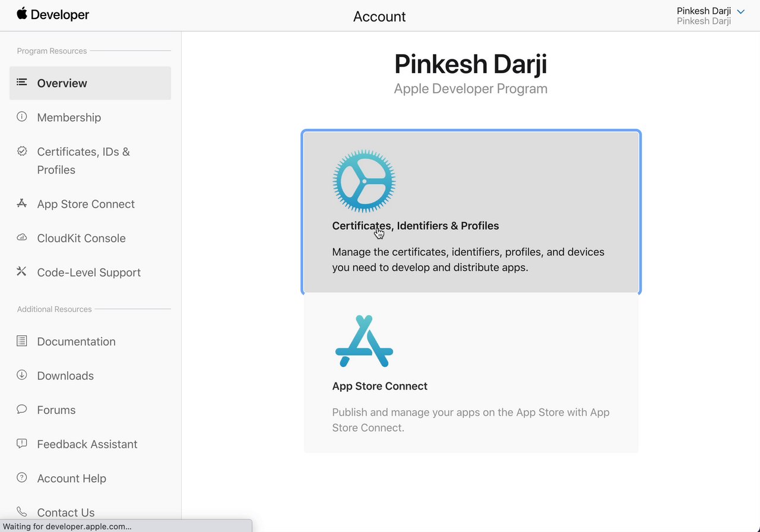Viewport: 760px width, 532px height.
Task: Click Certificates, Identifiers & Profiles card title
Action: (416, 226)
